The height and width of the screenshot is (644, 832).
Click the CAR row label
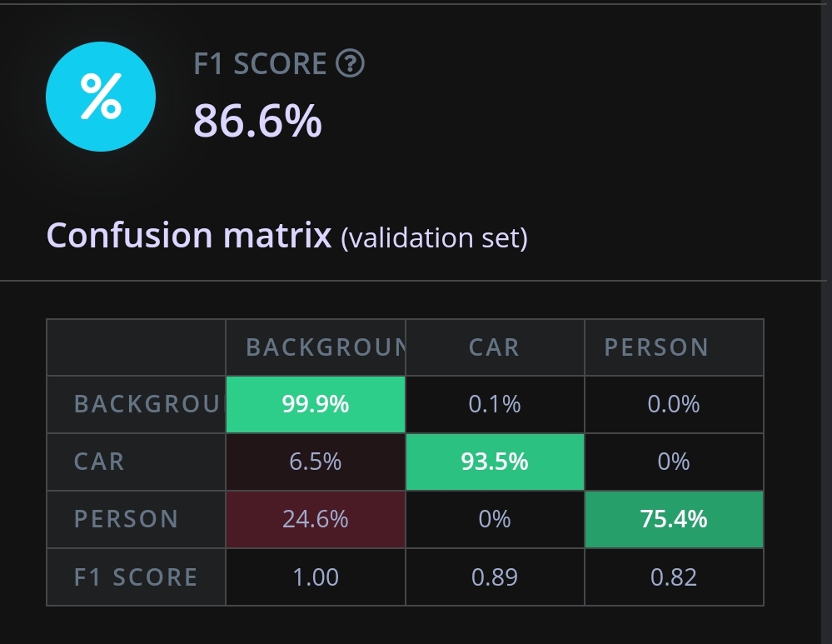pyautogui.click(x=99, y=462)
